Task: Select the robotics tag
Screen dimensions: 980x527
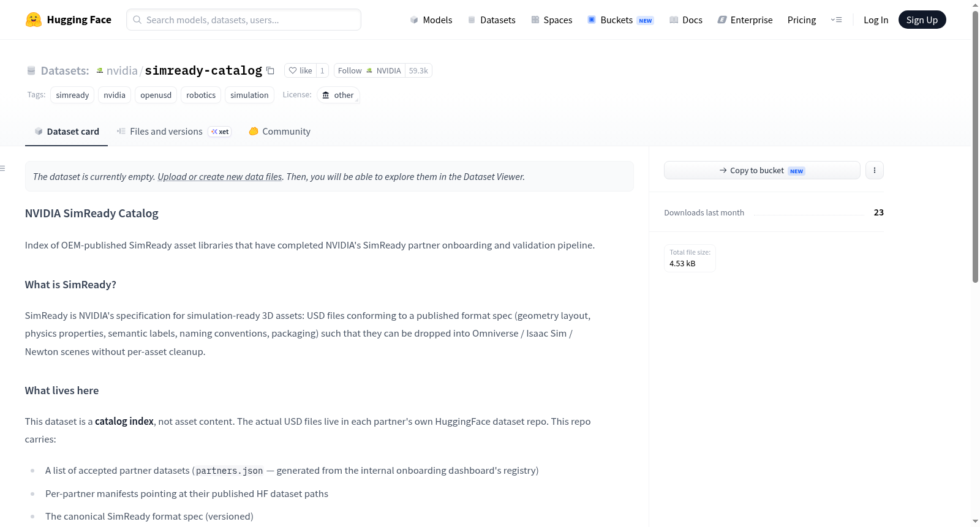Action: [x=201, y=95]
